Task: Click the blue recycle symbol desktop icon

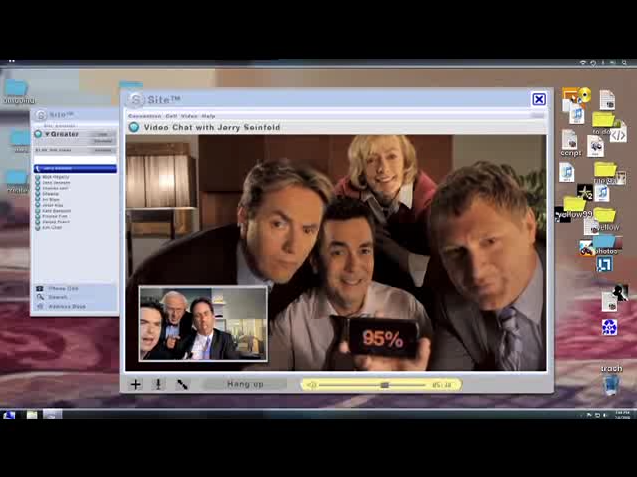Action: [609, 327]
